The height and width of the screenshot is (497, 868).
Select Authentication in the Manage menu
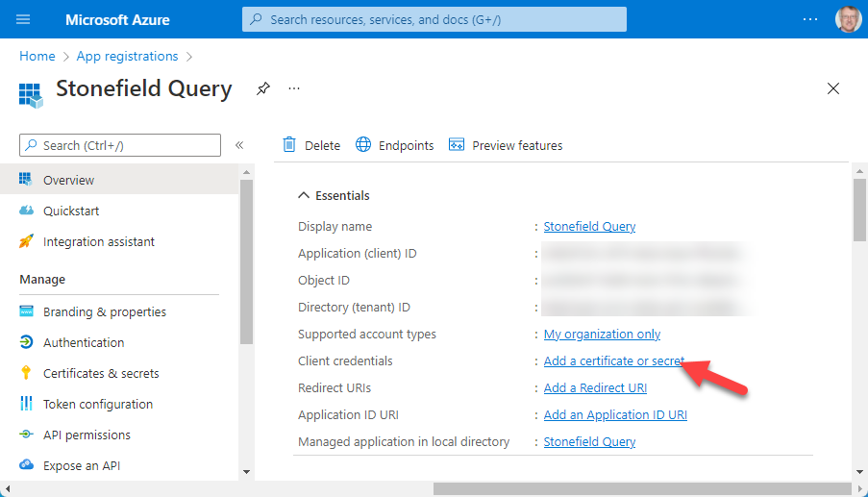click(x=84, y=342)
